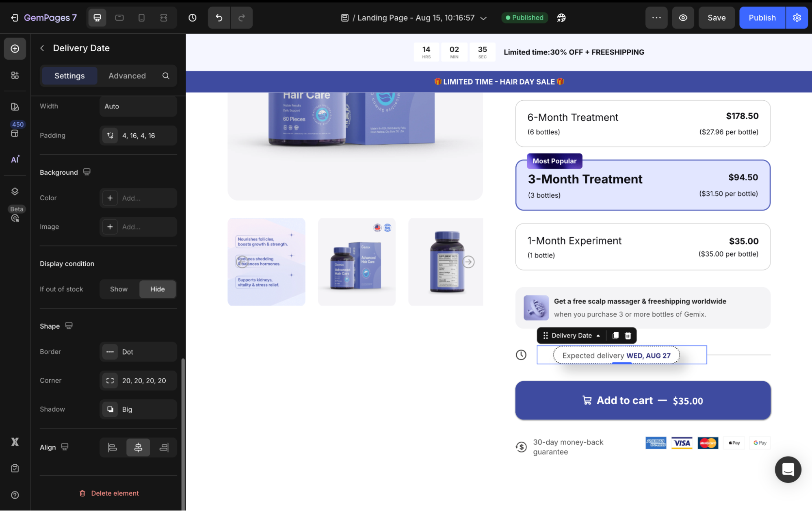This screenshot has height=511, width=812.
Task: Switch to the Advanced tab
Action: coord(127,76)
